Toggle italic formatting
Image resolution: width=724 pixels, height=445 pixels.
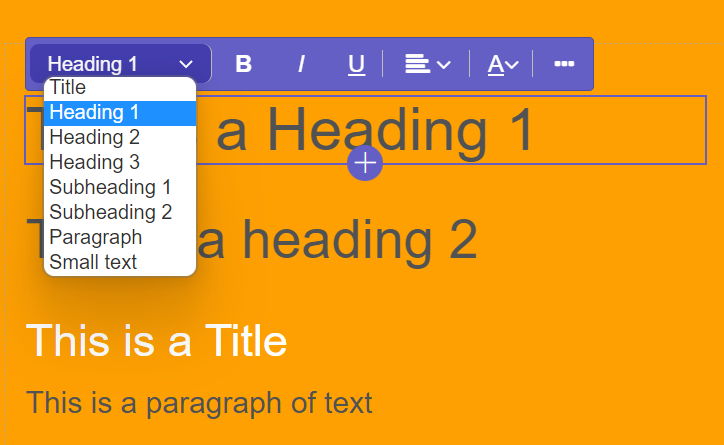[301, 64]
